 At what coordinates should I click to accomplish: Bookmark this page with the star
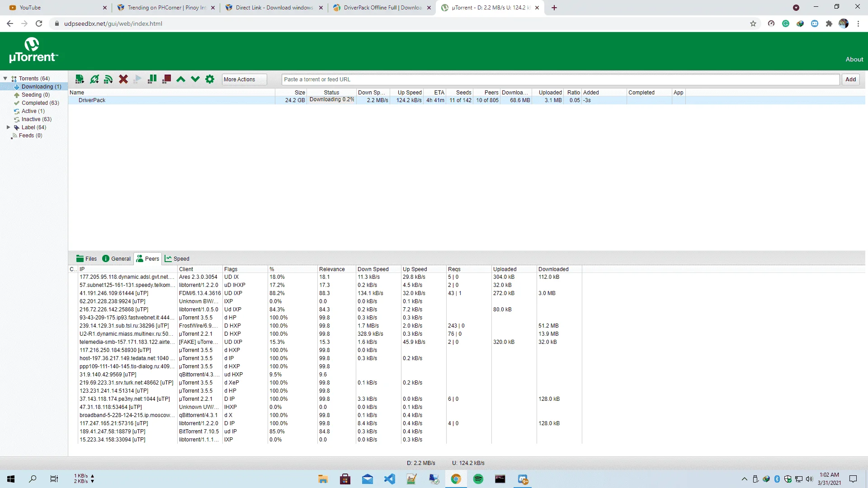coord(753,23)
